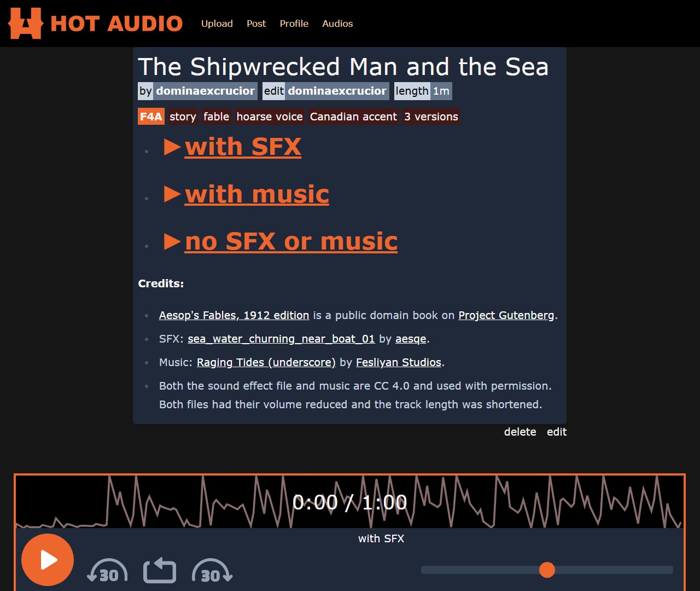This screenshot has height=591, width=700.
Task: Click the "Canadian accent" tag
Action: 353,117
